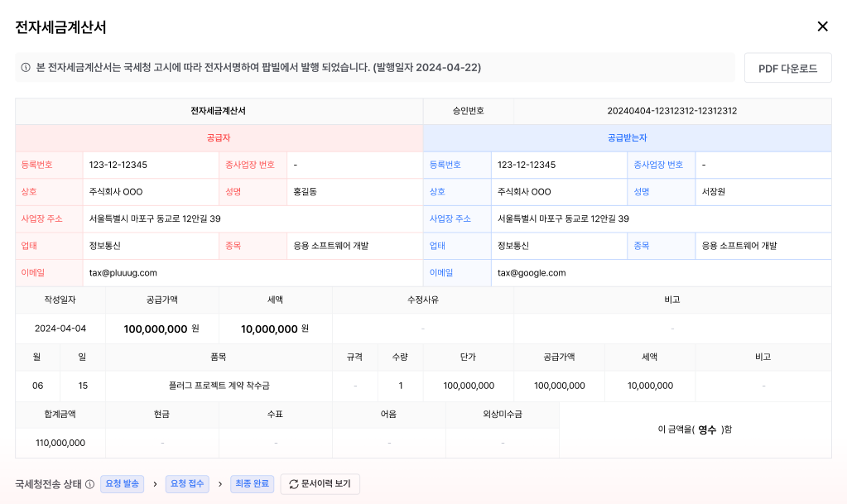Close the 전자세금계산서 dialog
The height and width of the screenshot is (504, 847).
pyautogui.click(x=822, y=26)
